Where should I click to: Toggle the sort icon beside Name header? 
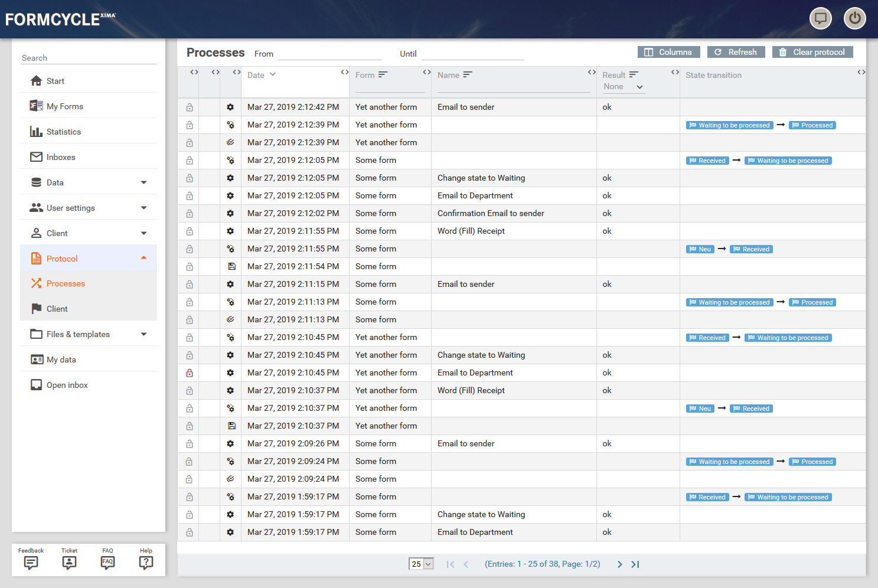[468, 74]
